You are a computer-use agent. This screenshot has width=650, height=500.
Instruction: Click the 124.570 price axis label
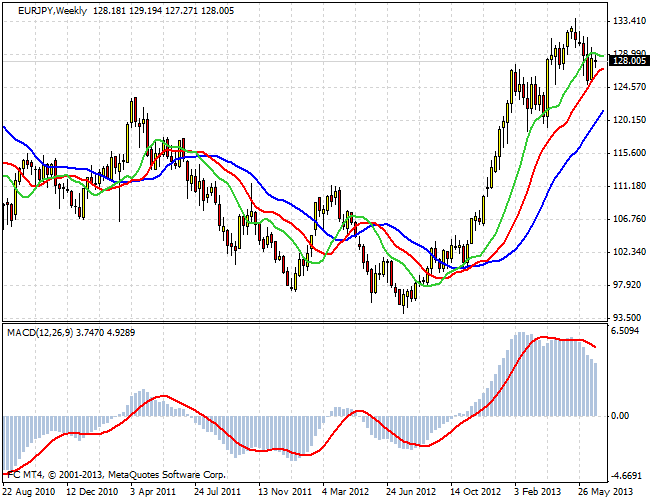(x=629, y=87)
